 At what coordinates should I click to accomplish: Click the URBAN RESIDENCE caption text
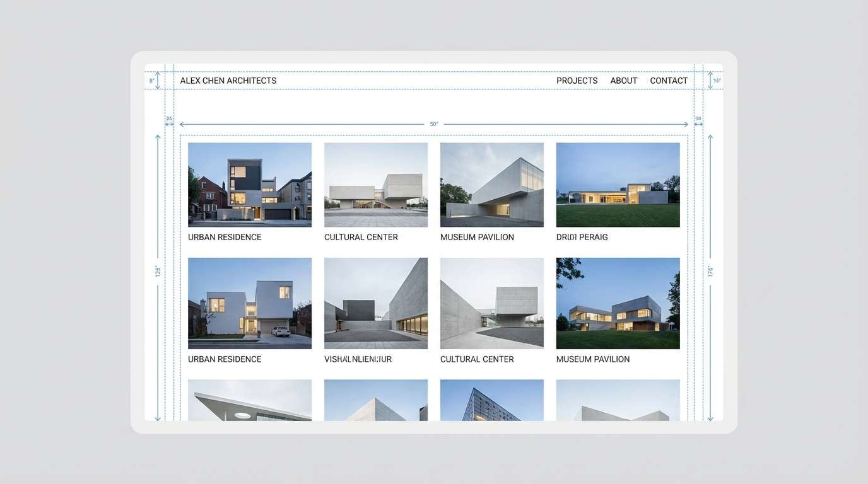coord(225,236)
